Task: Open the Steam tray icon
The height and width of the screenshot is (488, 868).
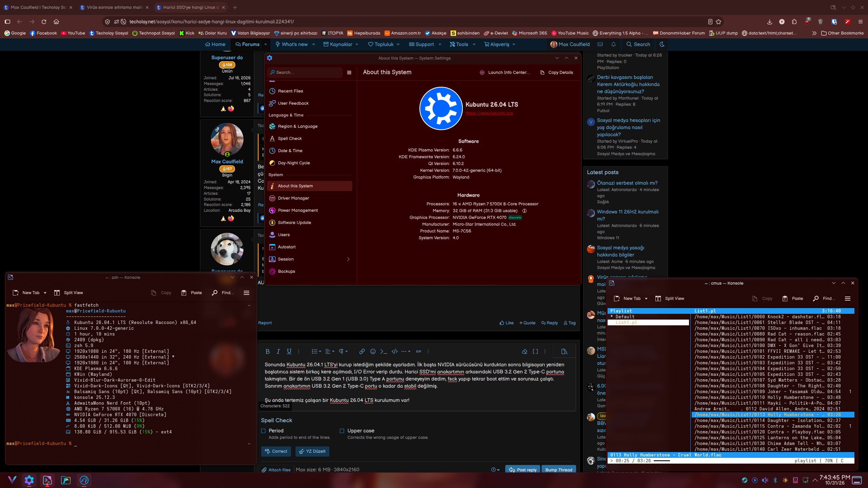Action: point(745,480)
